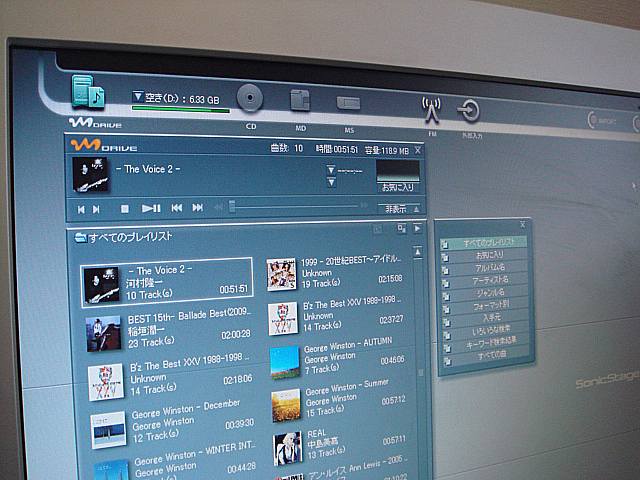Click the right-arrow icon atop playlist panel
Image resolution: width=640 pixels, height=480 pixels.
tap(417, 229)
